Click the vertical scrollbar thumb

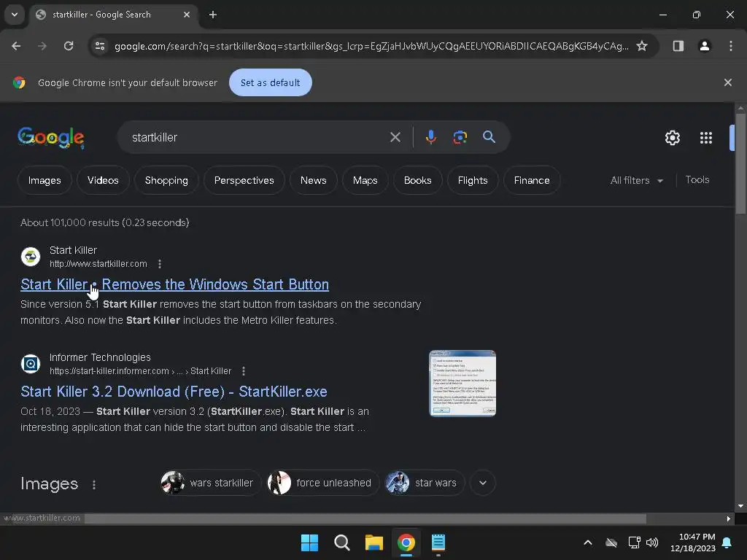point(740,164)
